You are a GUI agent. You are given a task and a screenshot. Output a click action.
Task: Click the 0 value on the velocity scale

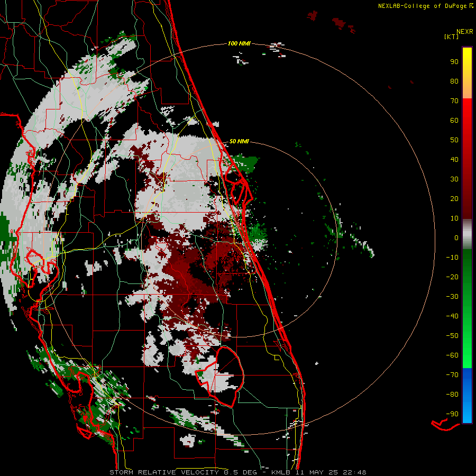[456, 237]
